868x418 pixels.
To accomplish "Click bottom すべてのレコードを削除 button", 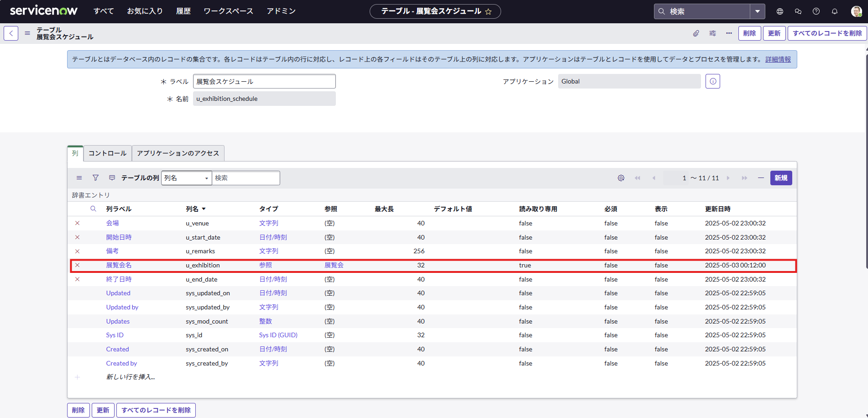I will point(156,410).
